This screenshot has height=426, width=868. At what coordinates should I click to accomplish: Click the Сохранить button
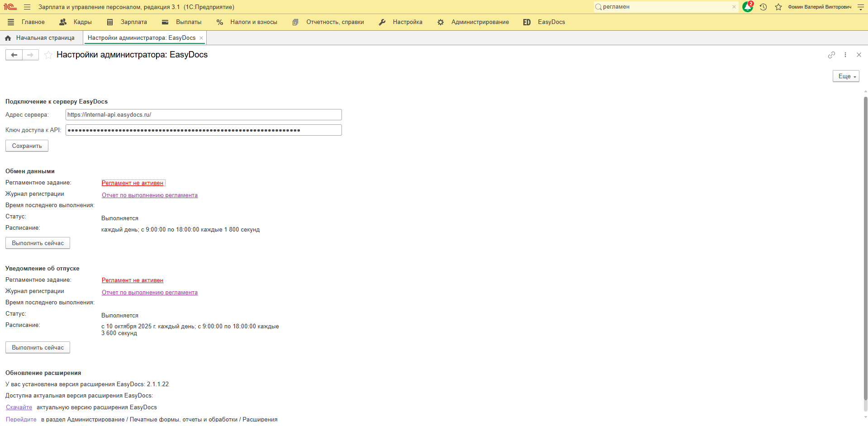27,146
